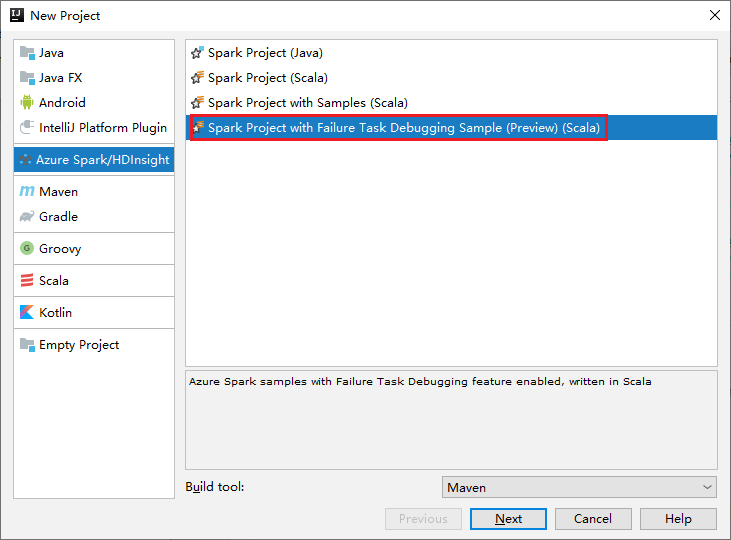
Task: Pick Kotlin project type
Action: click(94, 312)
